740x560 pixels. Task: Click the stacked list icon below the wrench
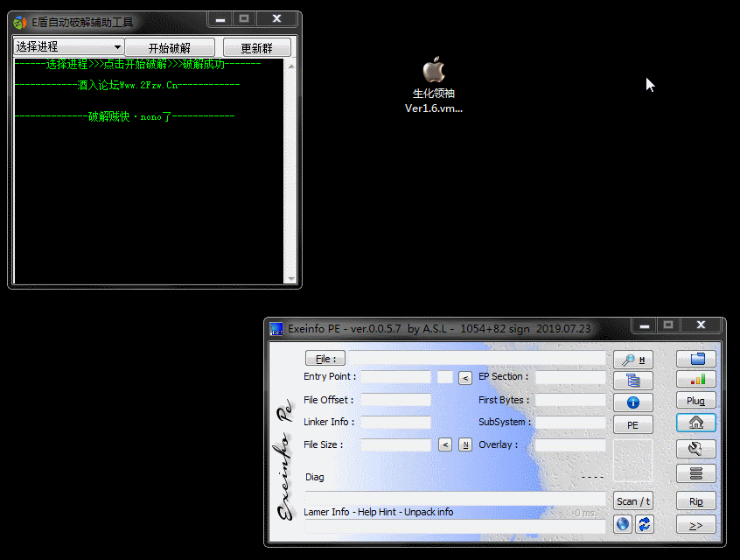(695, 472)
